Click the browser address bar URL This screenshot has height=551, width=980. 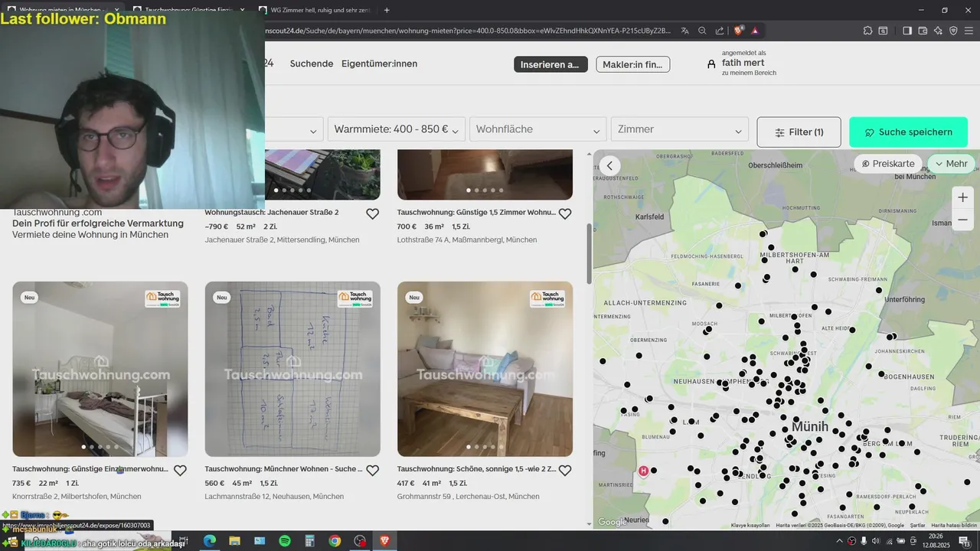tap(469, 31)
